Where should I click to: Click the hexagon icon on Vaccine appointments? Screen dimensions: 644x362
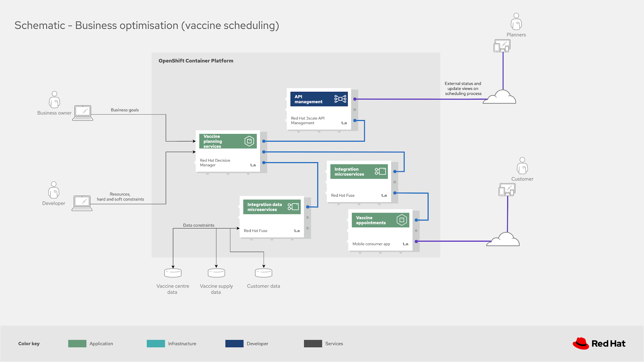pos(402,220)
